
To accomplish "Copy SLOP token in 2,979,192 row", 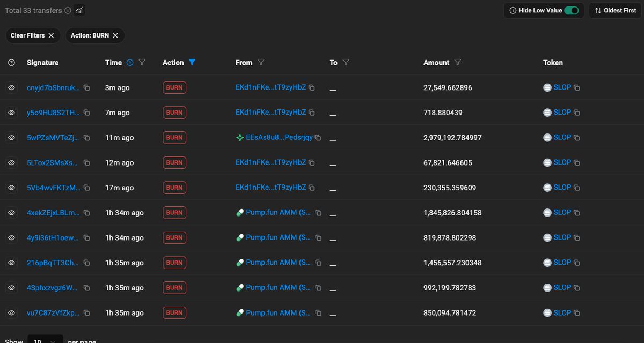I will (577, 138).
